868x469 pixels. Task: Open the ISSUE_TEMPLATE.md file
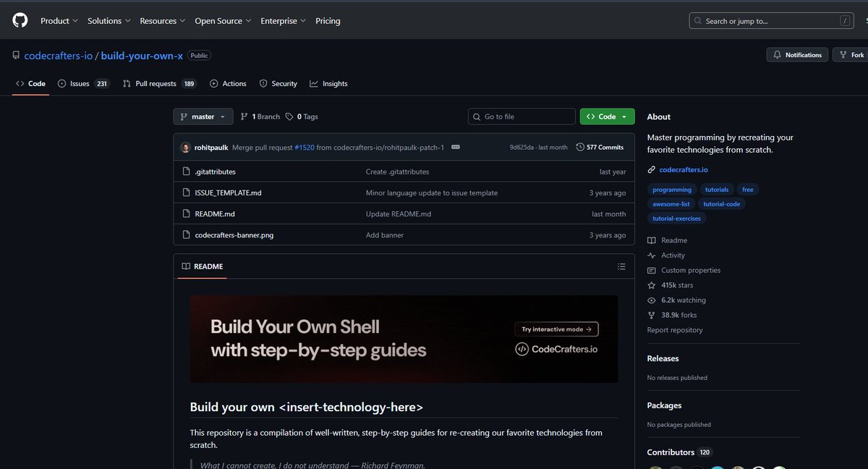point(228,193)
